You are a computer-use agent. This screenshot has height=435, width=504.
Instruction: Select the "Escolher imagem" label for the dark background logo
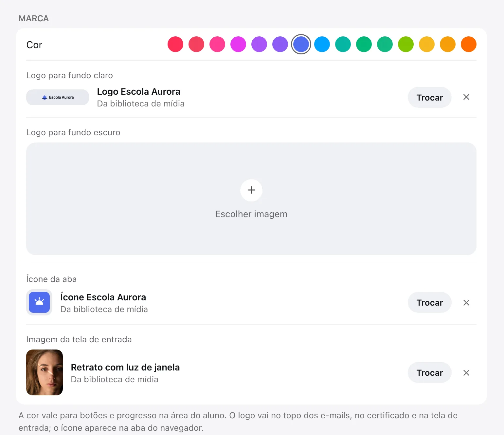(251, 214)
